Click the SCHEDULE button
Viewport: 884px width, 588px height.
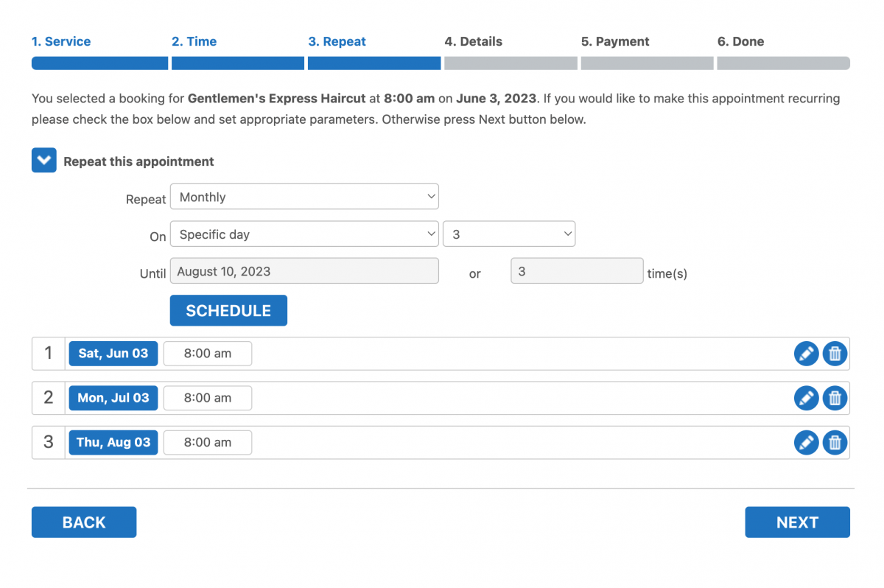click(228, 310)
